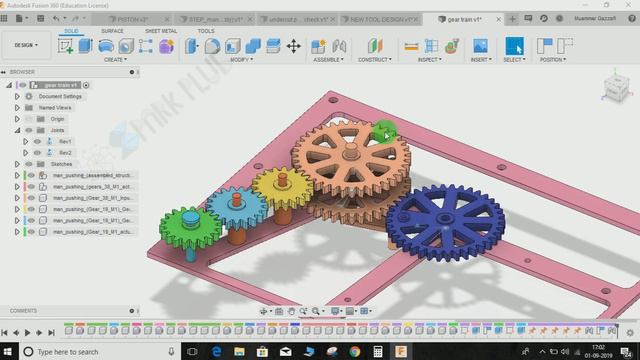
Task: Activate the Select tool icon
Action: coord(514,46)
